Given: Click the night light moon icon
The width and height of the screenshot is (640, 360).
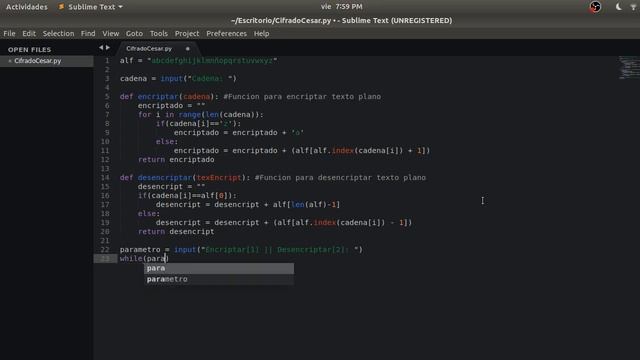Looking at the screenshot, I should [618, 7].
